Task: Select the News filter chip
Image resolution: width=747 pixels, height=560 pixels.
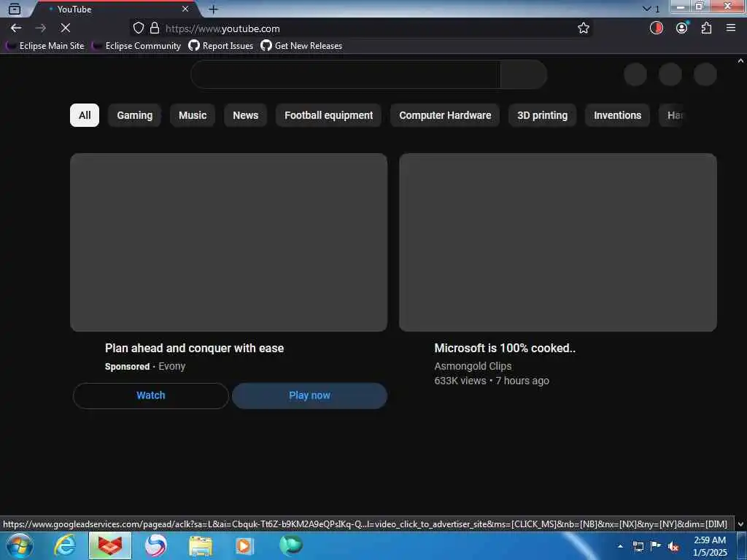Action: (245, 115)
